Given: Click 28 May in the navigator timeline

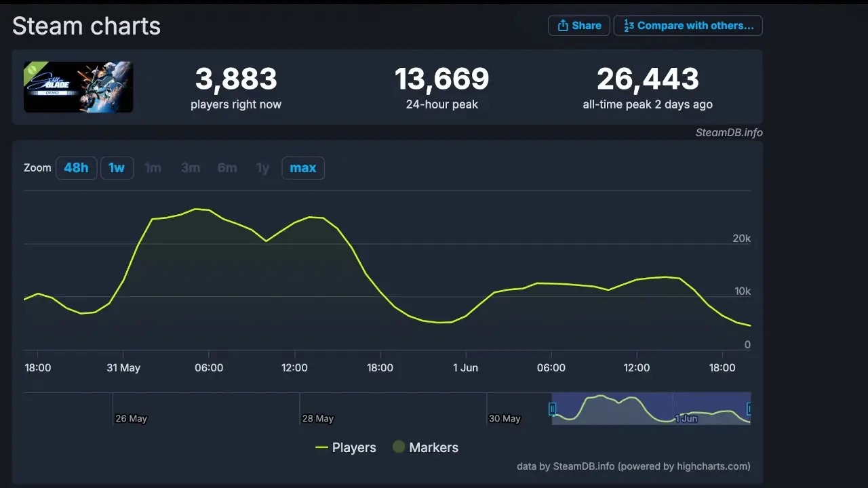Looking at the screenshot, I should (x=317, y=419).
